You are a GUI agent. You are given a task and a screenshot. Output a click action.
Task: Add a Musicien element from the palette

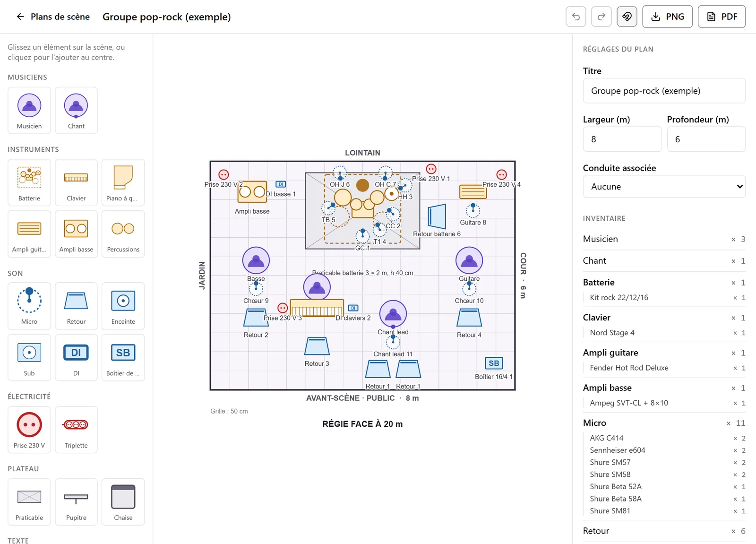pos(29,111)
